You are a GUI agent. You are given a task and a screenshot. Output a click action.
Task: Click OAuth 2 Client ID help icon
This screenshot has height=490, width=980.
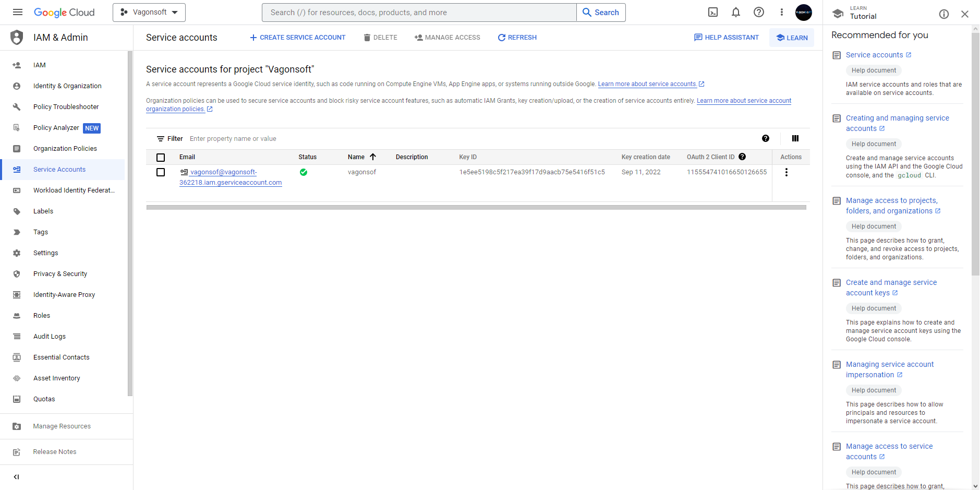(742, 157)
